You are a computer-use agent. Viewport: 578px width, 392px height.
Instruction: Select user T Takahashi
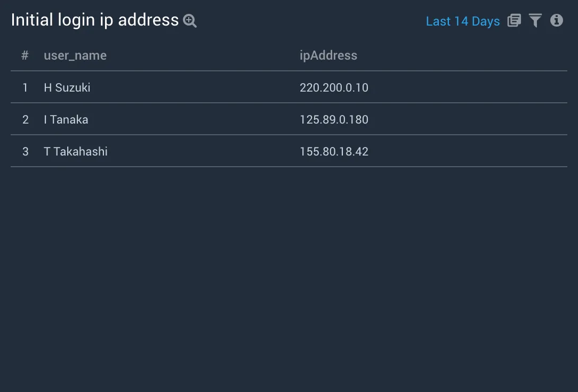click(x=76, y=151)
